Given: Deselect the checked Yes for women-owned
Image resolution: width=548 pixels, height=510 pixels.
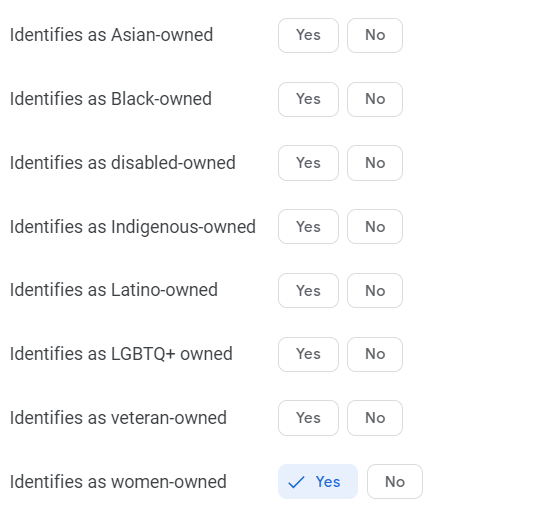Looking at the screenshot, I should [318, 481].
